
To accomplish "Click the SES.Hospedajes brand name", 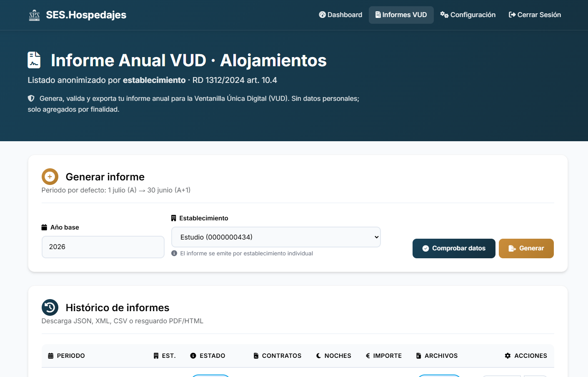I will coord(86,15).
